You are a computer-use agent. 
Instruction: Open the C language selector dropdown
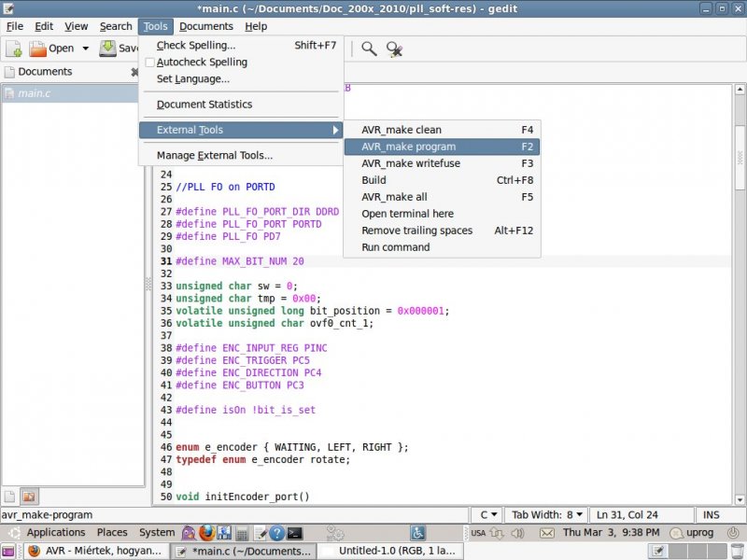(x=487, y=515)
